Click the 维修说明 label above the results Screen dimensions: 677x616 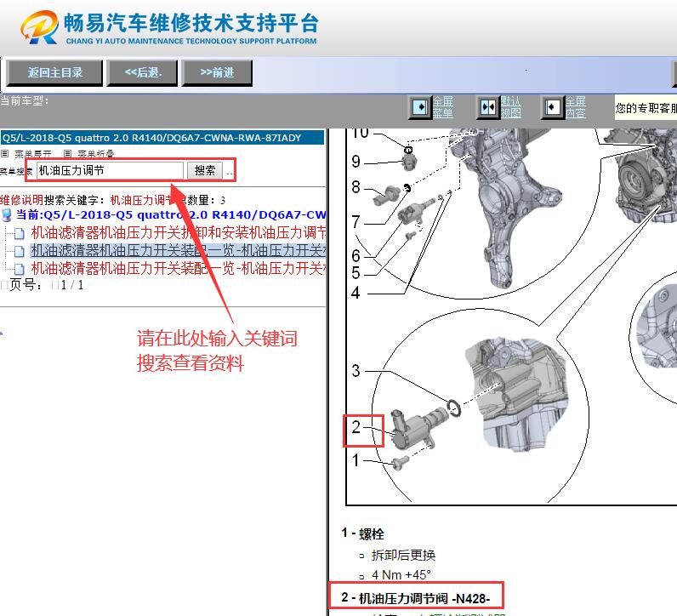click(x=21, y=200)
